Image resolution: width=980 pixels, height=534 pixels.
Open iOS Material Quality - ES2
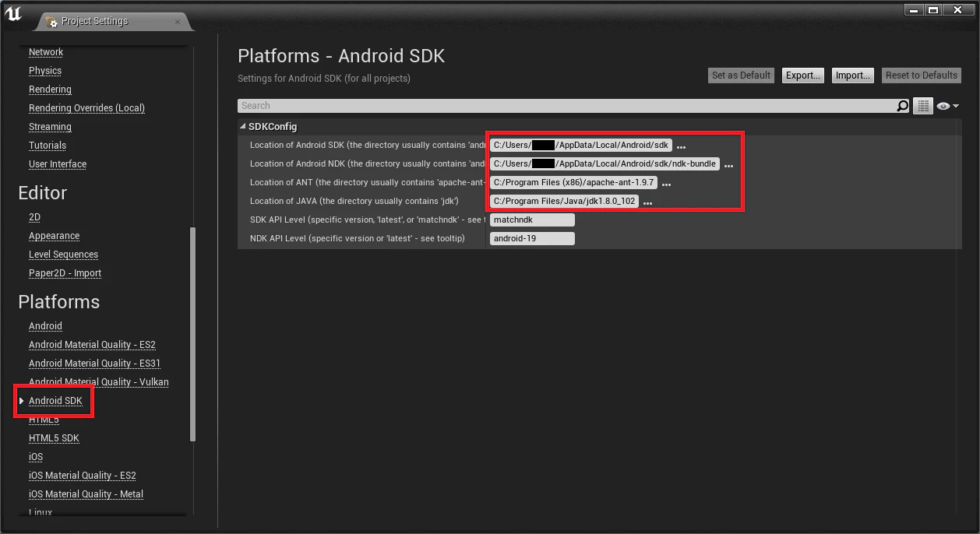click(x=83, y=476)
